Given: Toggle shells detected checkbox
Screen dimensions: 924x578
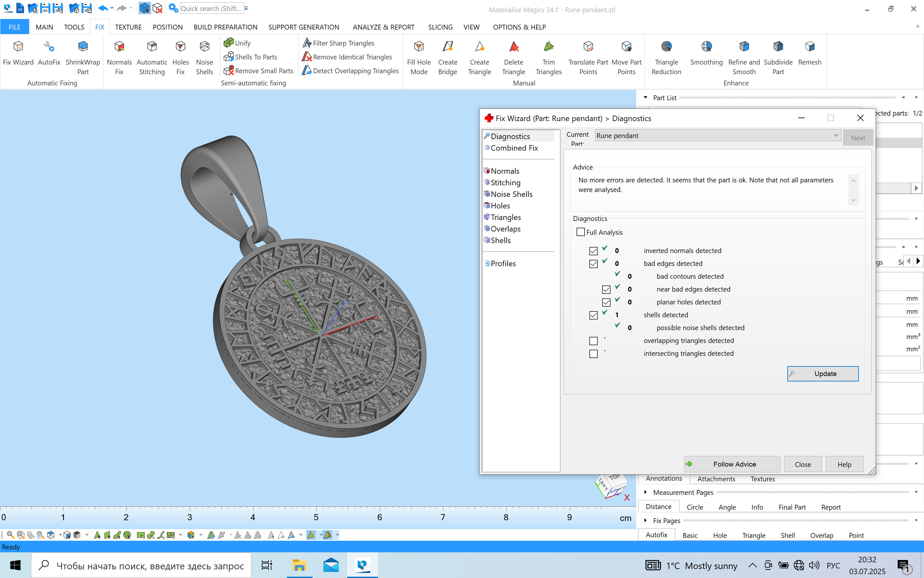Looking at the screenshot, I should click(593, 315).
